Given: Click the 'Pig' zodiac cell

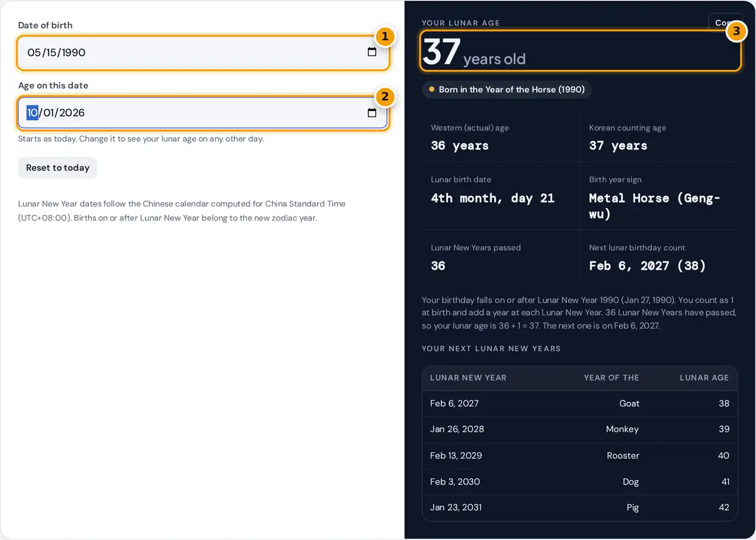Looking at the screenshot, I should click(x=632, y=507).
